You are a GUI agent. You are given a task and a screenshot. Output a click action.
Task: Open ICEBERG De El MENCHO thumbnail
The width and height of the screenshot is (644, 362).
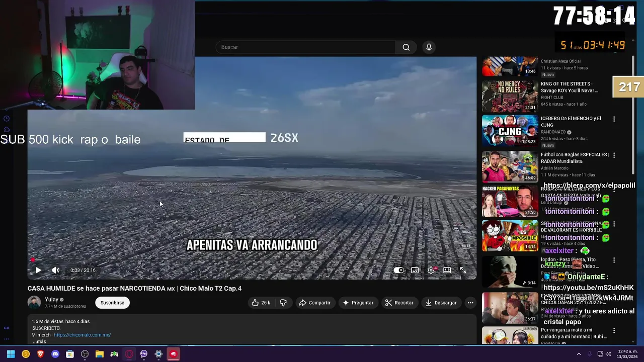pos(510,131)
